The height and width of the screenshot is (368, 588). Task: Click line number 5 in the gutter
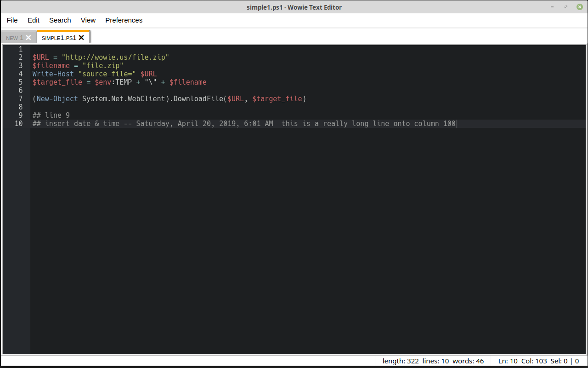[x=20, y=82]
